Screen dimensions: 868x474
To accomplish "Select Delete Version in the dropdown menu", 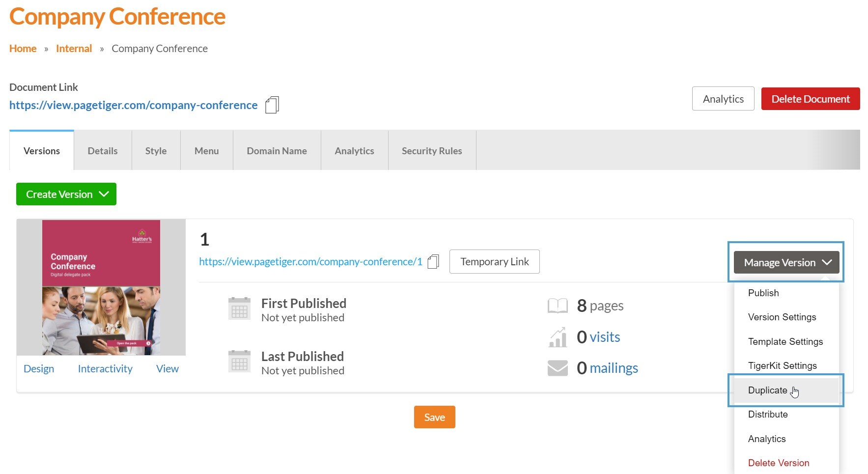I will click(778, 463).
